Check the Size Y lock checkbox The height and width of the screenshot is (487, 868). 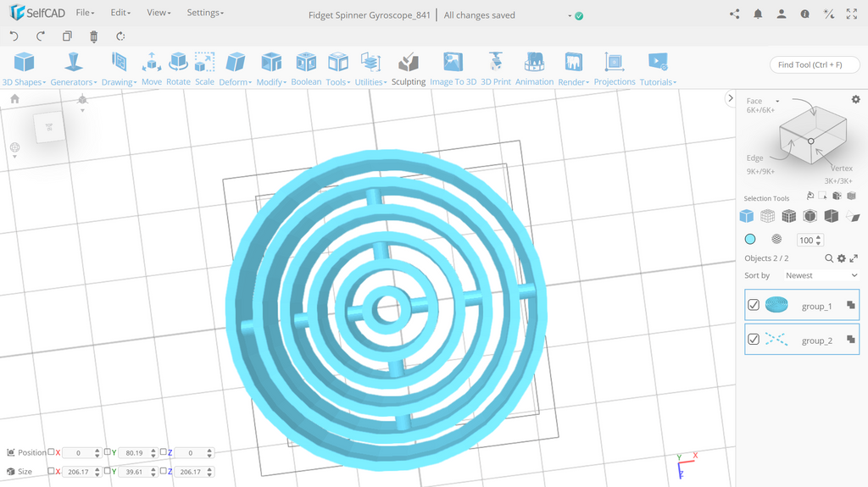[x=108, y=471]
